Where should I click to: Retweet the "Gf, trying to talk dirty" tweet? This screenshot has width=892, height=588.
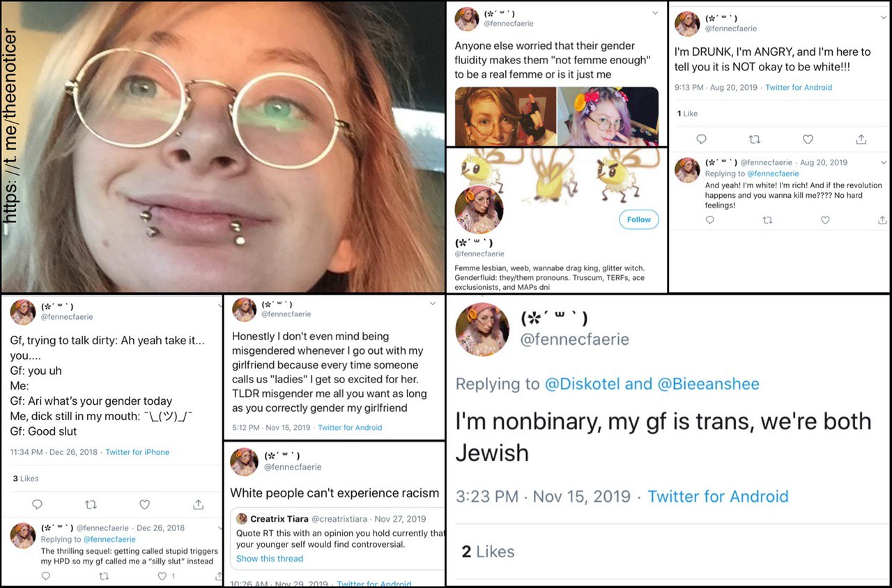click(91, 504)
